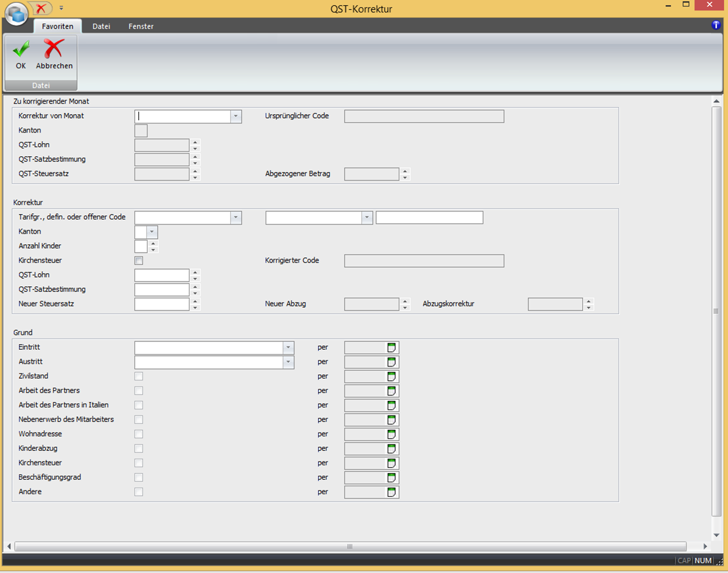
Task: Open calendar icon for Zivilstand date
Action: tap(392, 377)
